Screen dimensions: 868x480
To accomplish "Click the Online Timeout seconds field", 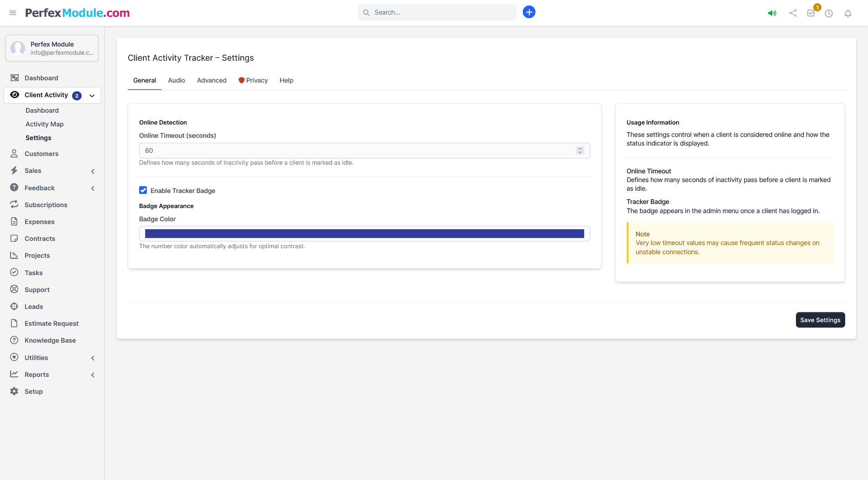I will pos(356,151).
